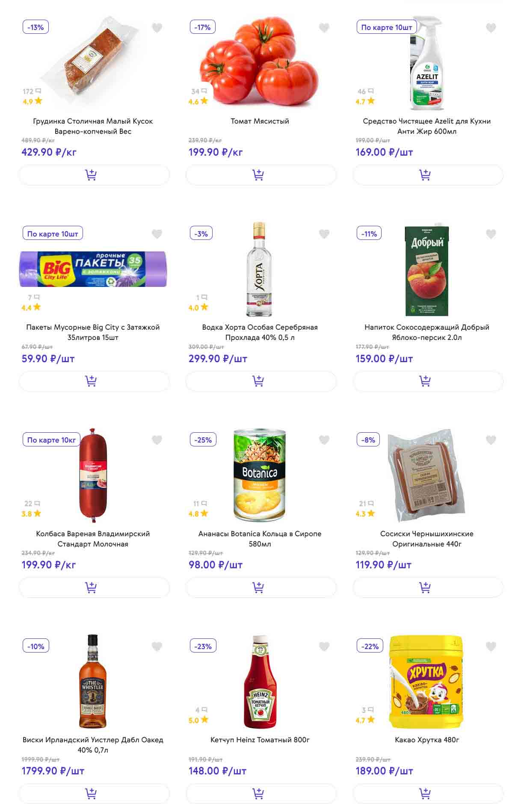Viewport: 512px width, 812px height.
Task: Open reviews count on Грудинка Столичная
Action: pos(32,91)
